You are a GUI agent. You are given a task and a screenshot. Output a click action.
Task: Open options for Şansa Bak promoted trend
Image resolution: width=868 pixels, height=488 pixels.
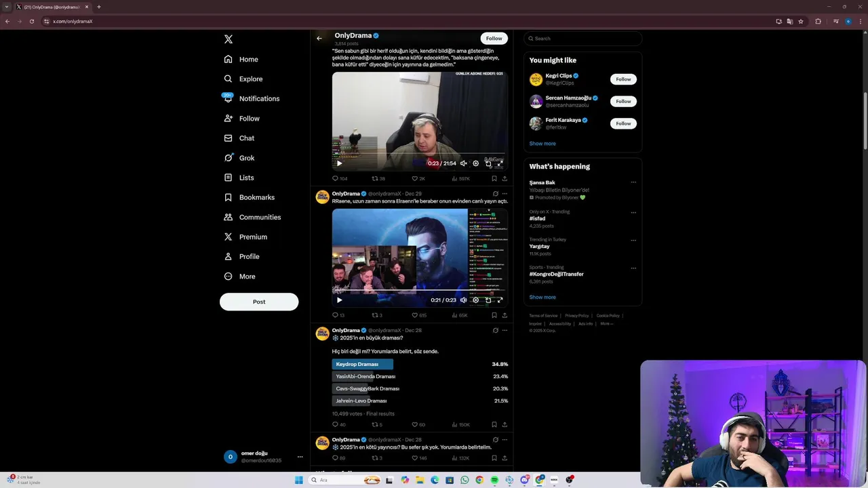[633, 182]
